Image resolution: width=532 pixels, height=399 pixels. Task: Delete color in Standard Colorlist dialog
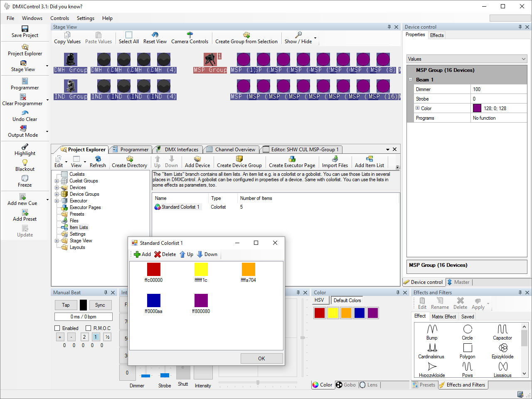(165, 254)
